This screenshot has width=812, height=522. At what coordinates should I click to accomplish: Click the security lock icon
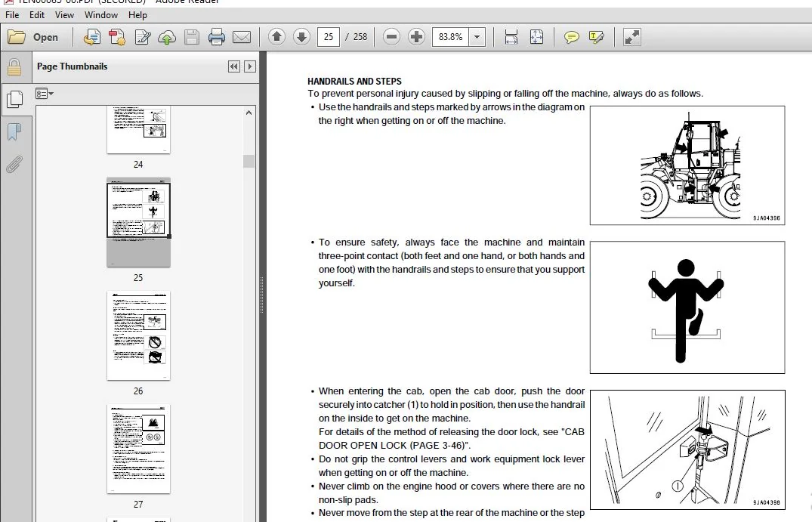tap(14, 67)
